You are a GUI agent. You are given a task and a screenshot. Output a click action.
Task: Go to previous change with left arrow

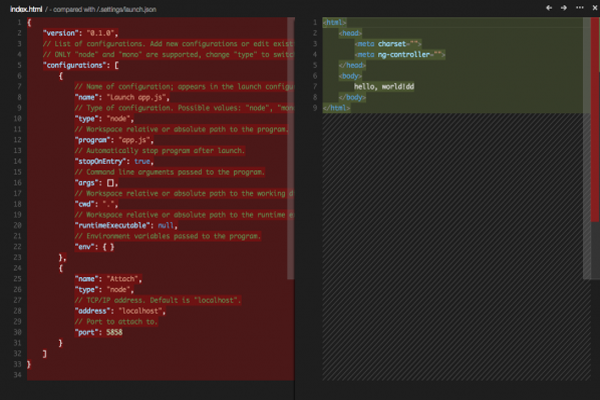pos(549,8)
